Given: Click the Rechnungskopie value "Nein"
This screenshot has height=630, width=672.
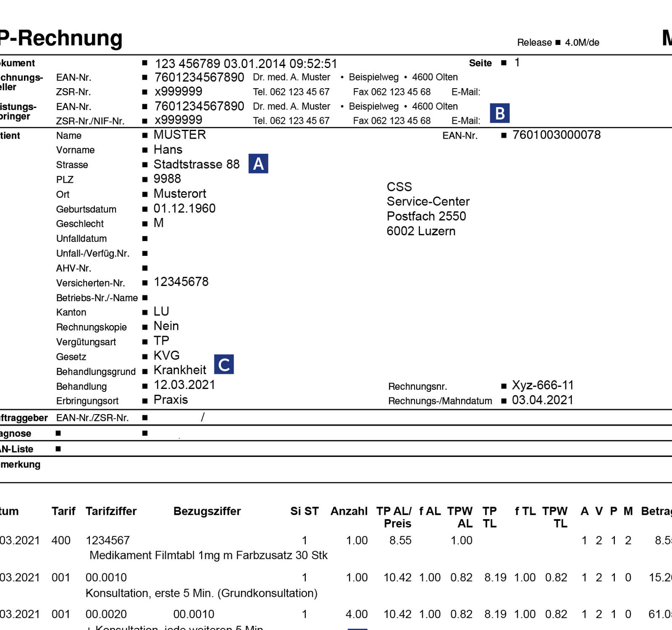Looking at the screenshot, I should click(166, 326).
